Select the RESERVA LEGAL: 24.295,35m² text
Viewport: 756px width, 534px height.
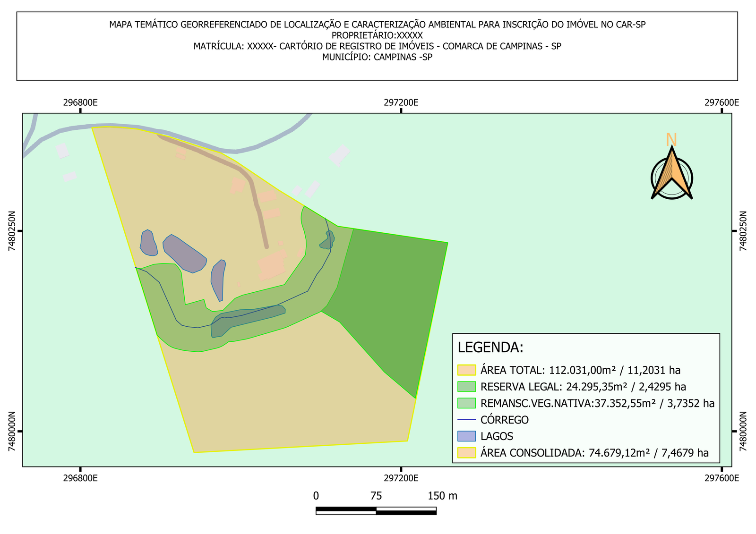click(583, 387)
